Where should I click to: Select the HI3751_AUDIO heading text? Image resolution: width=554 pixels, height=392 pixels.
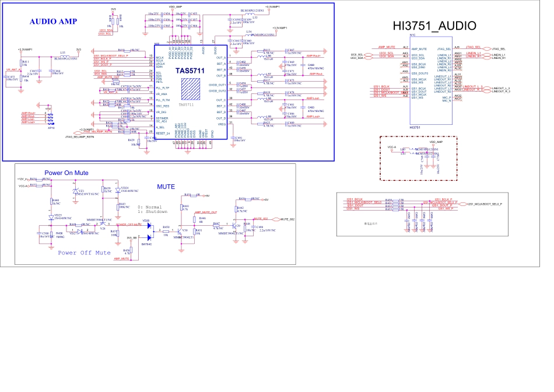click(434, 26)
